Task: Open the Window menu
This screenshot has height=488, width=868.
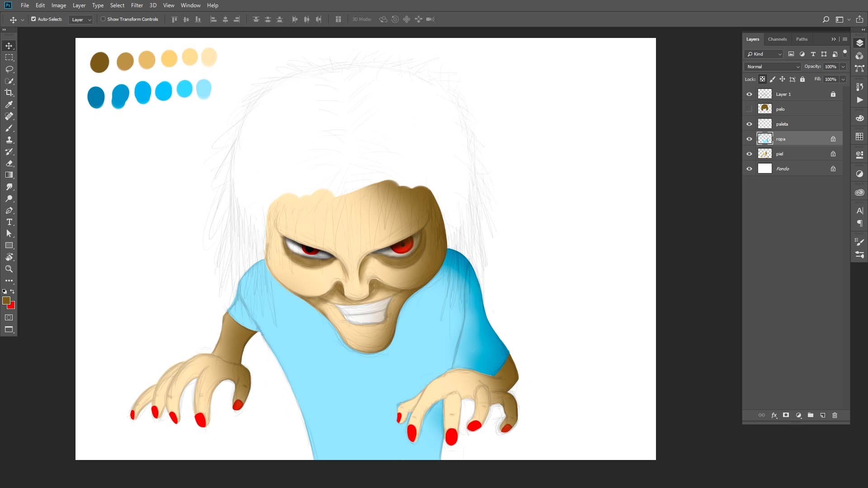Action: coord(190,5)
